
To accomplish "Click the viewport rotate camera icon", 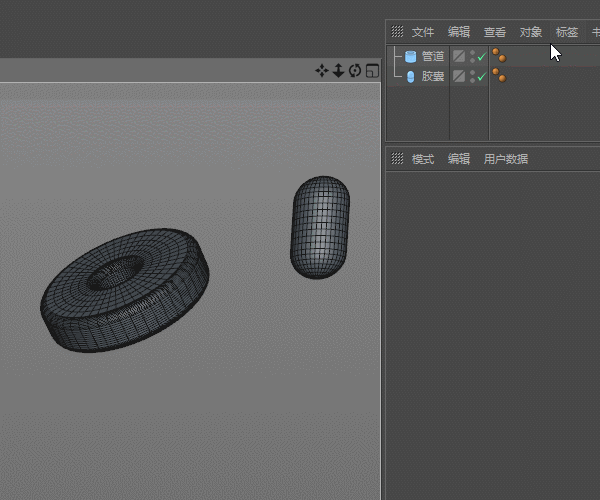I will 354,70.
